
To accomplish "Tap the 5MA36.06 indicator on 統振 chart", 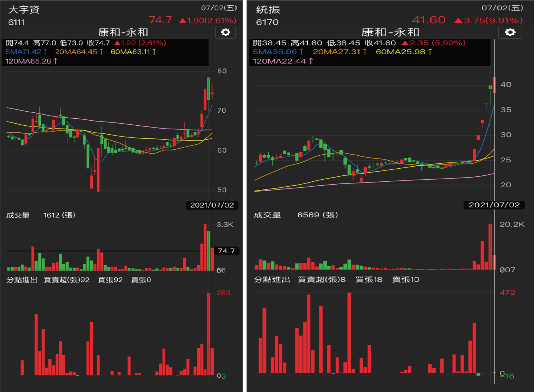I will (x=278, y=52).
